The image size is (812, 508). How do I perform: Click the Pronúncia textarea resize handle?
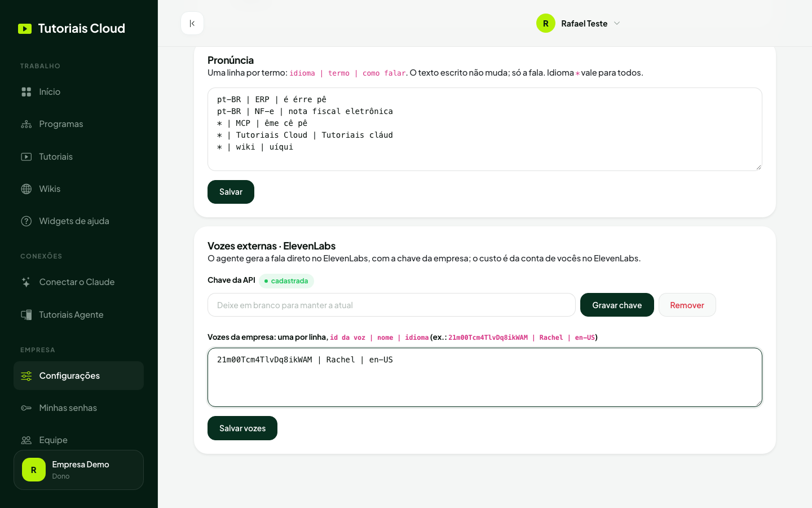click(x=758, y=167)
